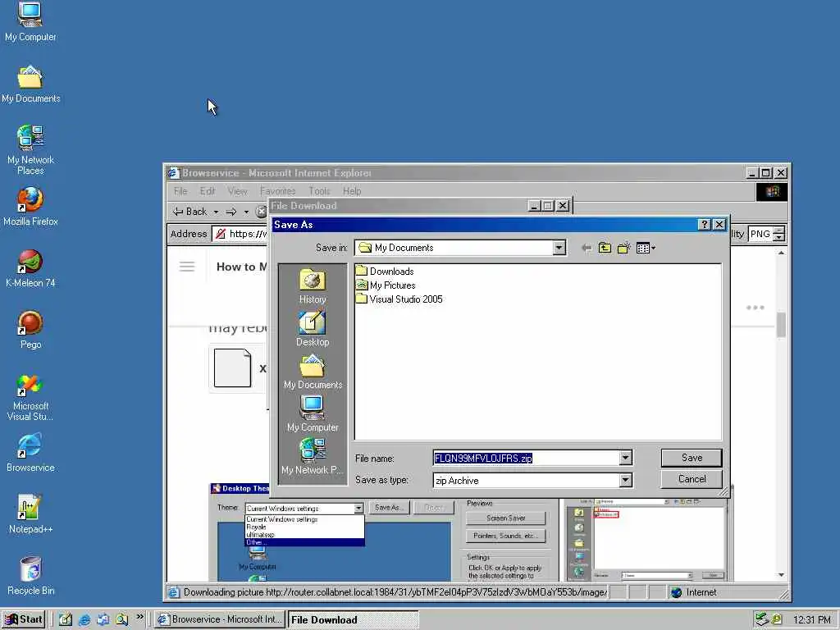Screen dimensions: 840x630
Task: Adjust the PNG quality stepper
Action: click(x=779, y=234)
